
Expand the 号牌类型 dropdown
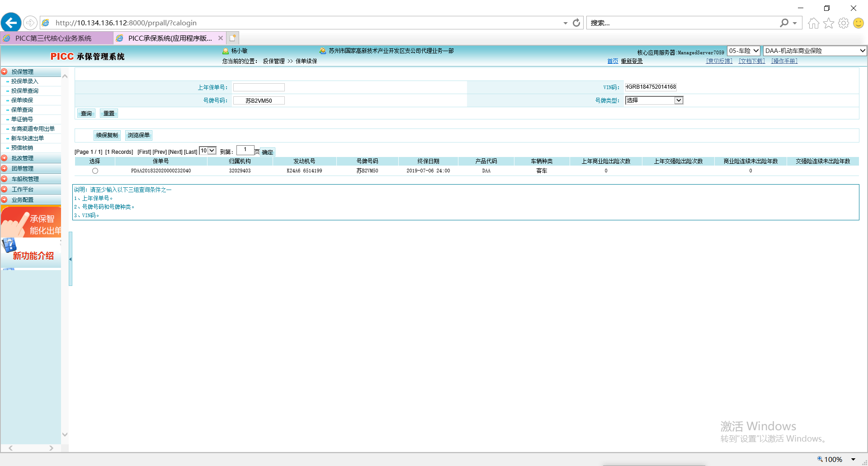click(678, 100)
